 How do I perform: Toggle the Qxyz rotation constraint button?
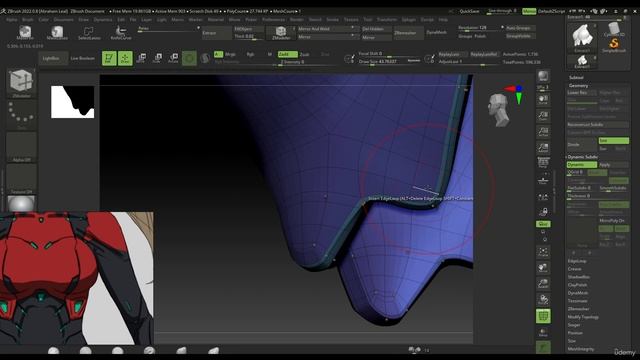click(543, 224)
